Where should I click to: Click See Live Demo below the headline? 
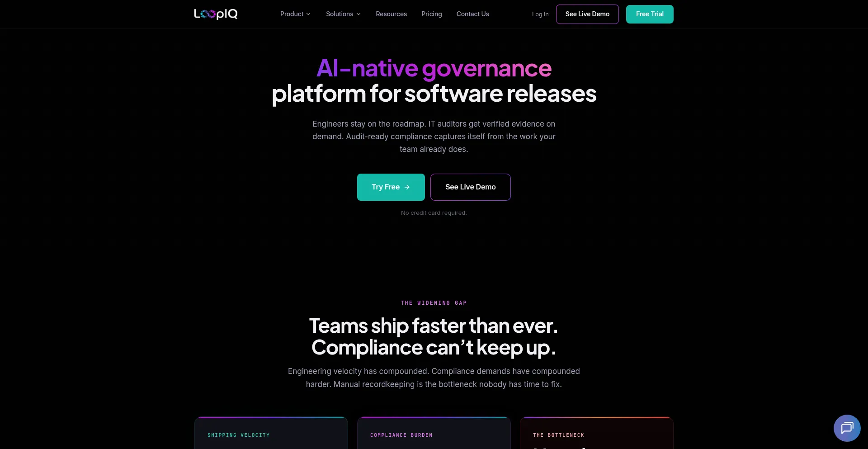[x=470, y=187]
